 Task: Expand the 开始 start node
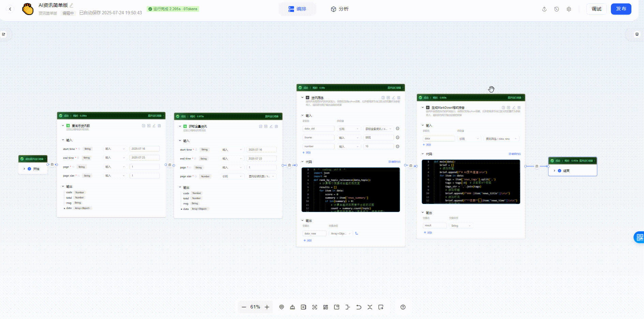pyautogui.click(x=24, y=169)
